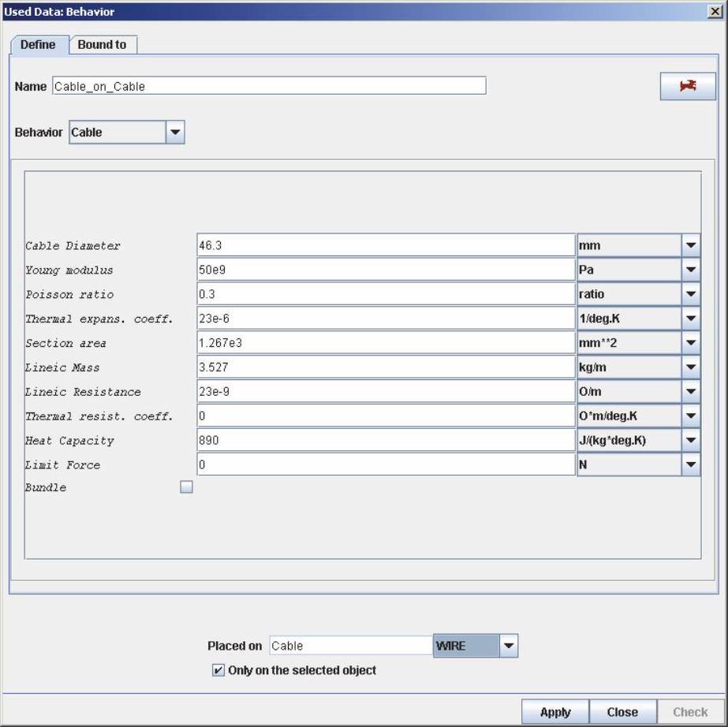Click the Limit Force value field
728x727 pixels.
pyautogui.click(x=385, y=465)
